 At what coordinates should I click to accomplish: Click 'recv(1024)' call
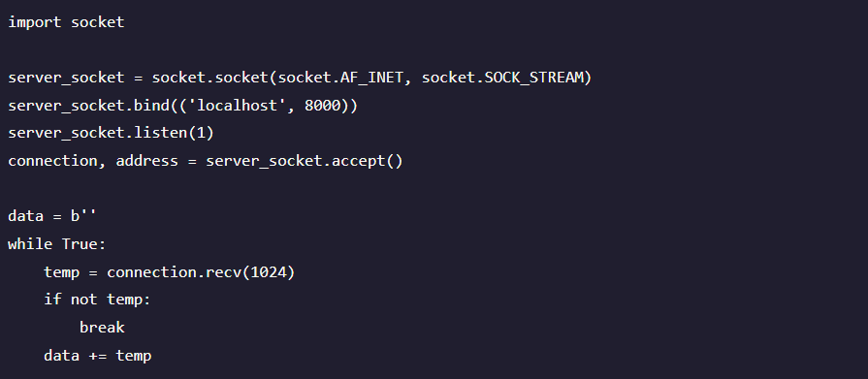pyautogui.click(x=251, y=271)
